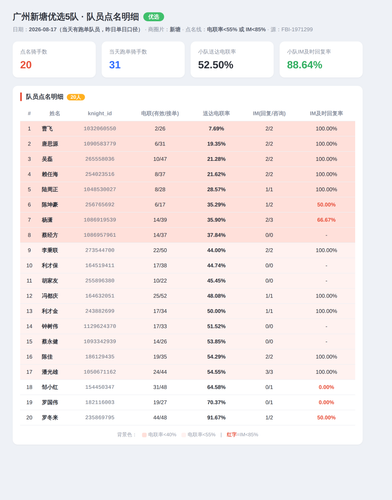Select the 当天跑单骑手数 card showing 31
Screen dimensions: 392x500
coord(143,59)
